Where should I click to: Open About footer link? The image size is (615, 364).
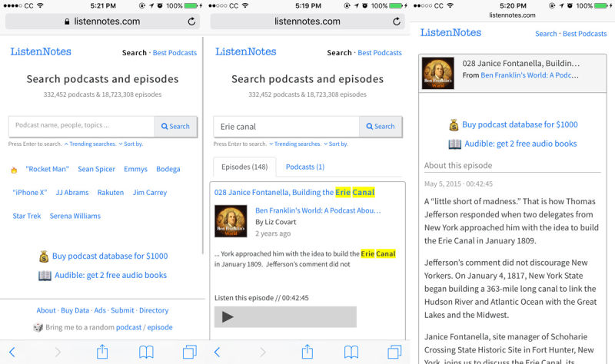(x=46, y=310)
